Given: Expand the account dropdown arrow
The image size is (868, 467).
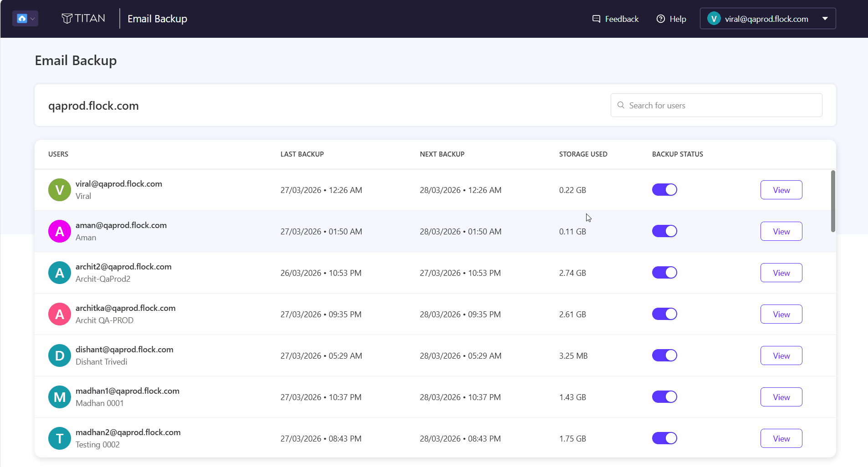Looking at the screenshot, I should tap(825, 19).
